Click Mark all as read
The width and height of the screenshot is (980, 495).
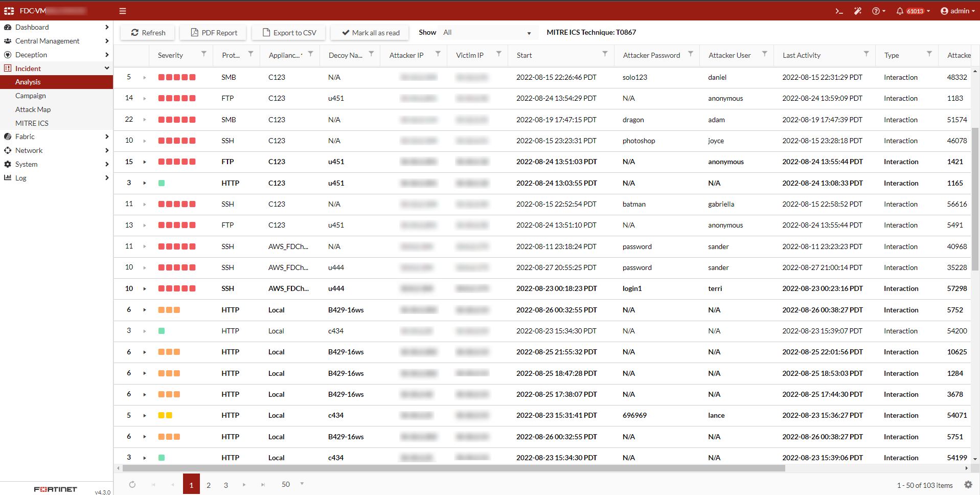coord(371,33)
